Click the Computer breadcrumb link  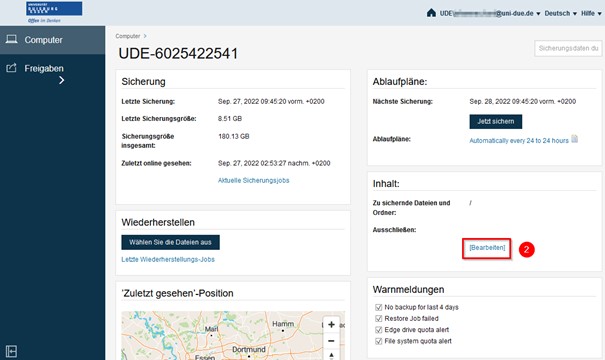point(128,36)
